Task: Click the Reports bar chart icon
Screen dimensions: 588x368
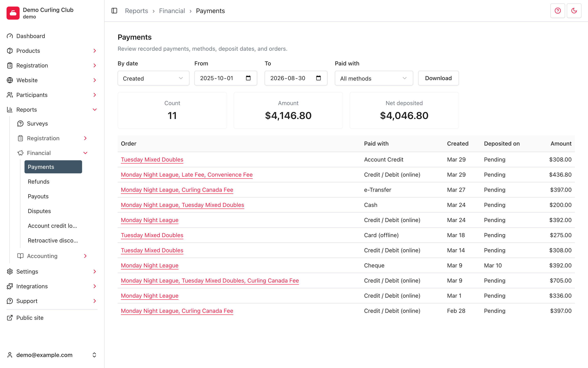Action: pyautogui.click(x=10, y=110)
